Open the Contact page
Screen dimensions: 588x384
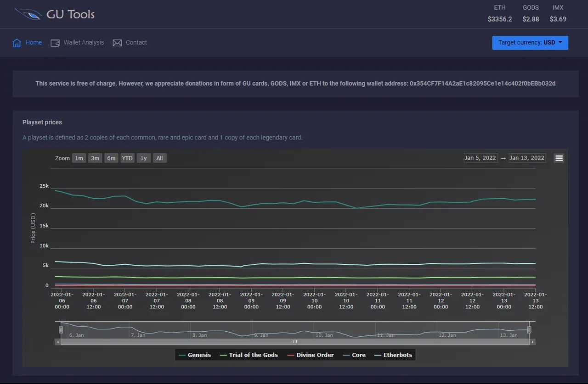136,43
